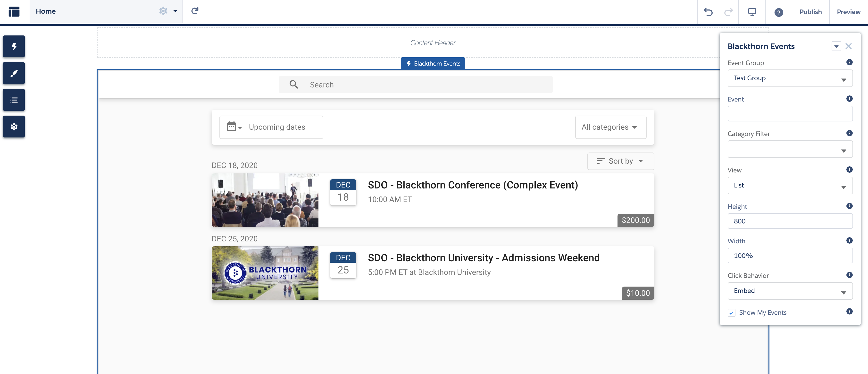The height and width of the screenshot is (374, 868).
Task: Click the $200.00 price tag
Action: pos(635,220)
